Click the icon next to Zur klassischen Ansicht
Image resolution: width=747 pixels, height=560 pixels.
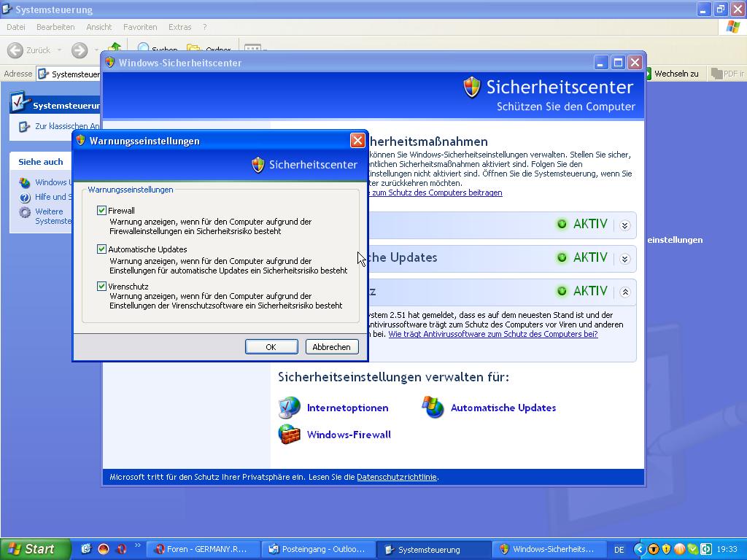24,127
